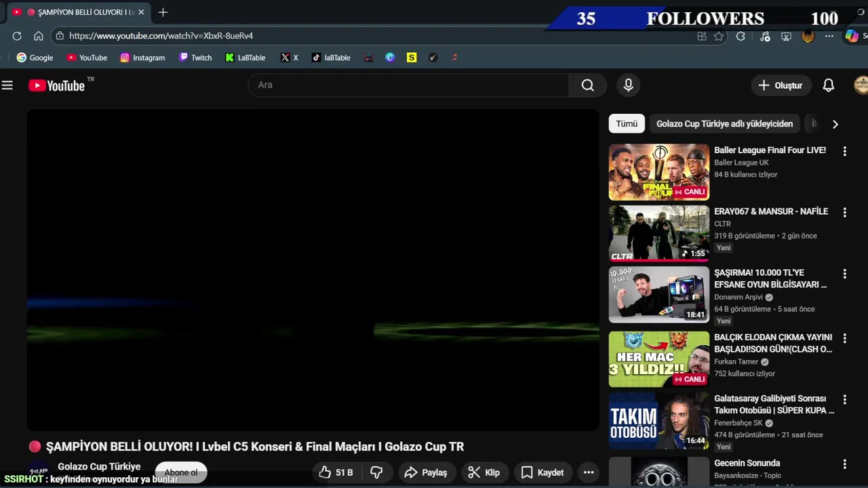Open the 10.000 TL oyun bilgisayarı thumbnail
This screenshot has width=868, height=488.
pos(659,295)
